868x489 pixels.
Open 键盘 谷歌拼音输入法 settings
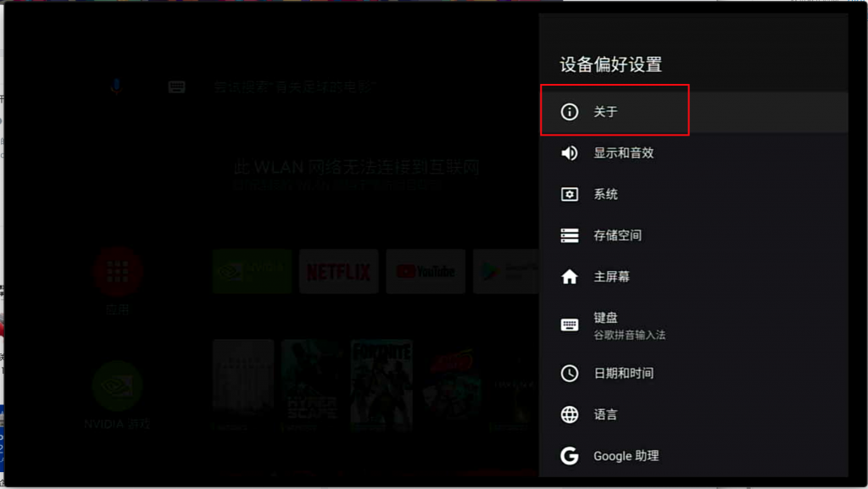(x=693, y=325)
